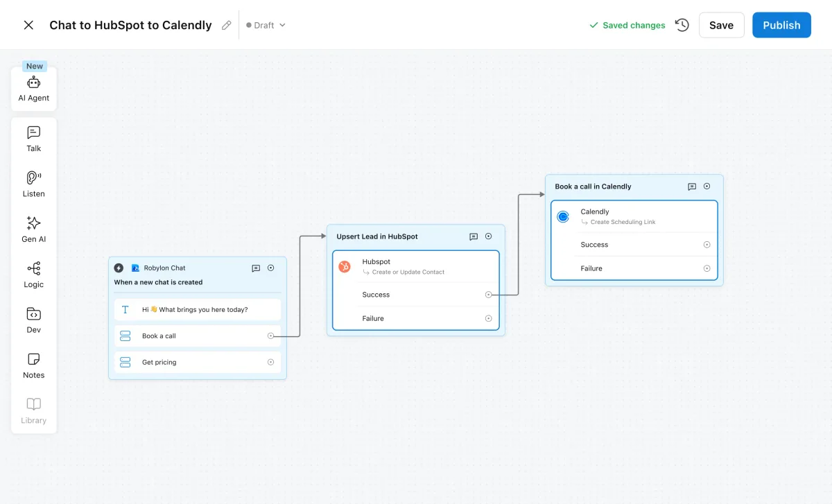Click the Saved changes status indicator
Image resolution: width=832 pixels, height=504 pixels.
tap(627, 25)
